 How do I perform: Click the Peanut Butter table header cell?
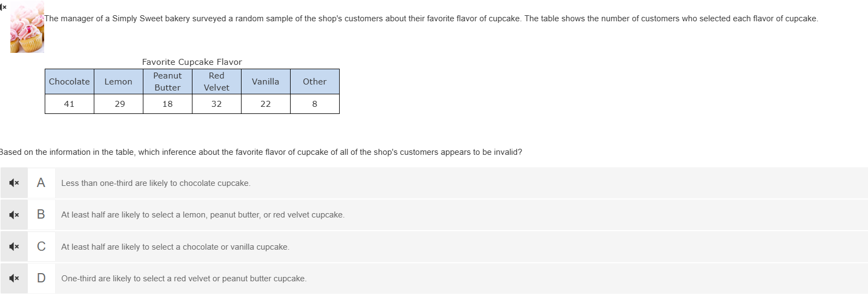click(167, 82)
